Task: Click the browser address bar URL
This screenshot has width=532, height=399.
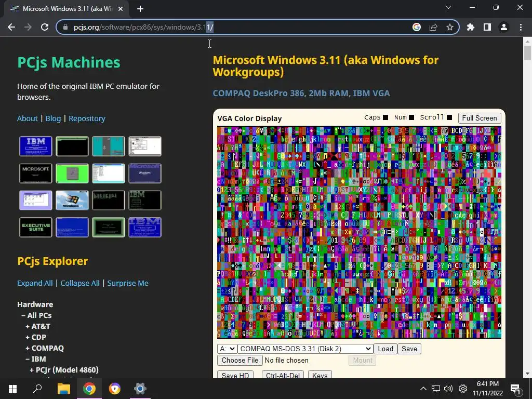Action: [143, 27]
